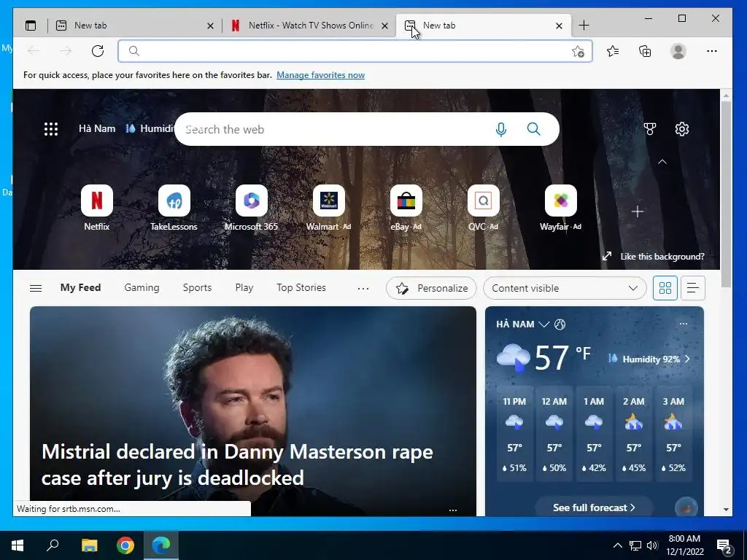Select the Top Stories feed tab
This screenshot has width=747, height=560.
301,287
